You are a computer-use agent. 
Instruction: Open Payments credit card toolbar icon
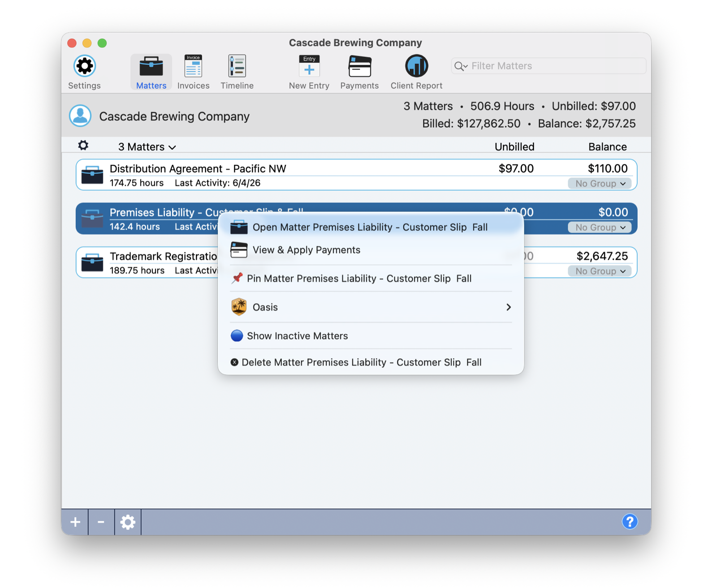point(359,66)
